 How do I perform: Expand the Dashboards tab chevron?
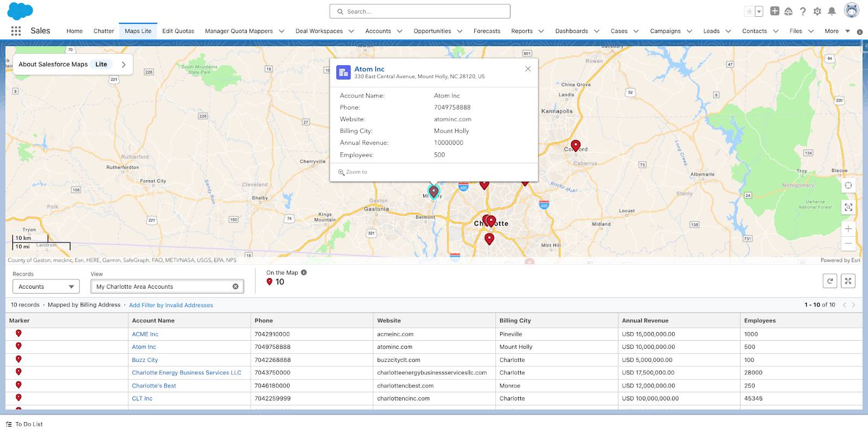coord(597,31)
